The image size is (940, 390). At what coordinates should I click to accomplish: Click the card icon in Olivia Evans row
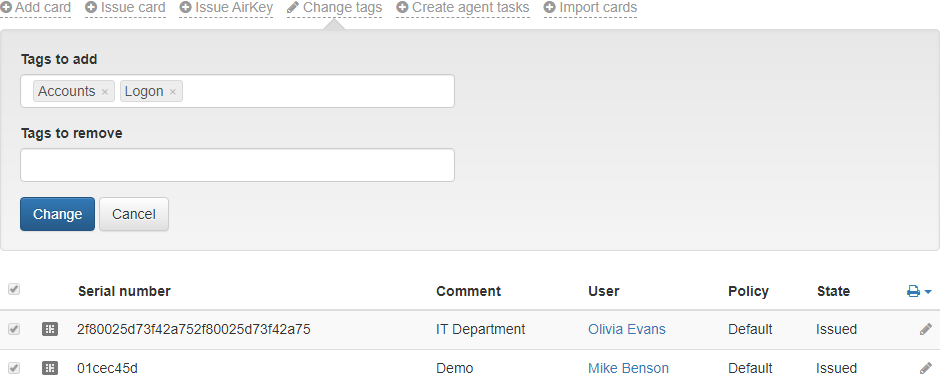(50, 329)
